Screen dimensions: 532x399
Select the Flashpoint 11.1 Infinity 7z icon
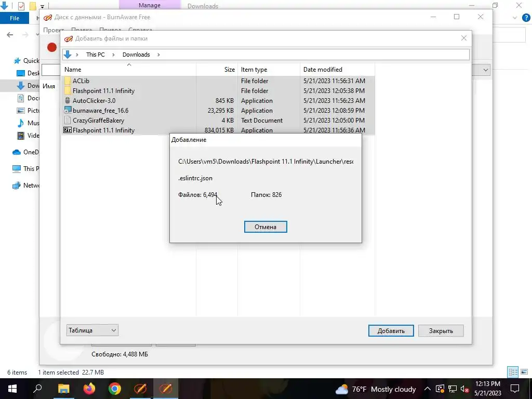[68, 130]
